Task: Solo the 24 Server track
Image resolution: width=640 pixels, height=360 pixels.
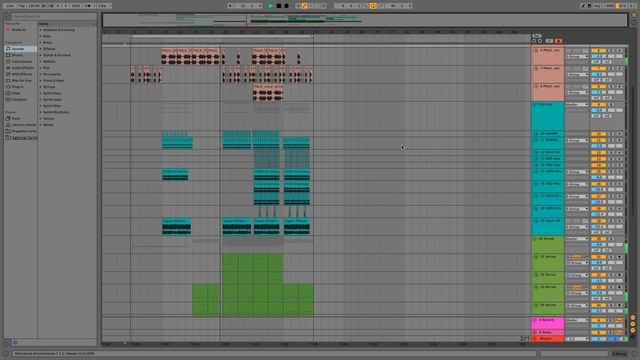Action: click(611, 305)
